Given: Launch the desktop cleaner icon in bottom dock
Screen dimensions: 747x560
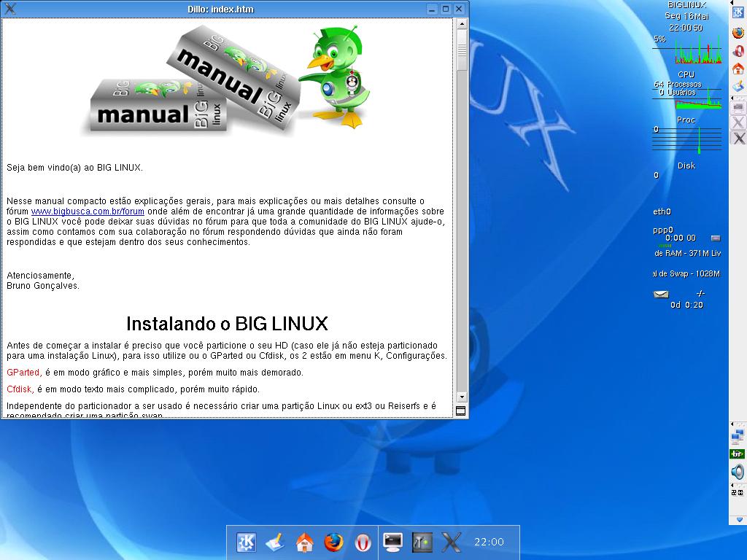Looking at the screenshot, I should click(275, 542).
